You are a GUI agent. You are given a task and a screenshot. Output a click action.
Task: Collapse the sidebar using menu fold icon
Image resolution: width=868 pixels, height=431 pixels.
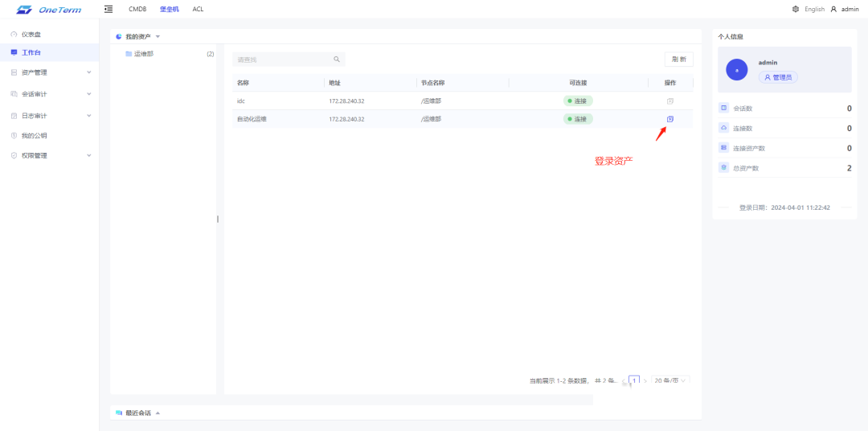pos(108,9)
